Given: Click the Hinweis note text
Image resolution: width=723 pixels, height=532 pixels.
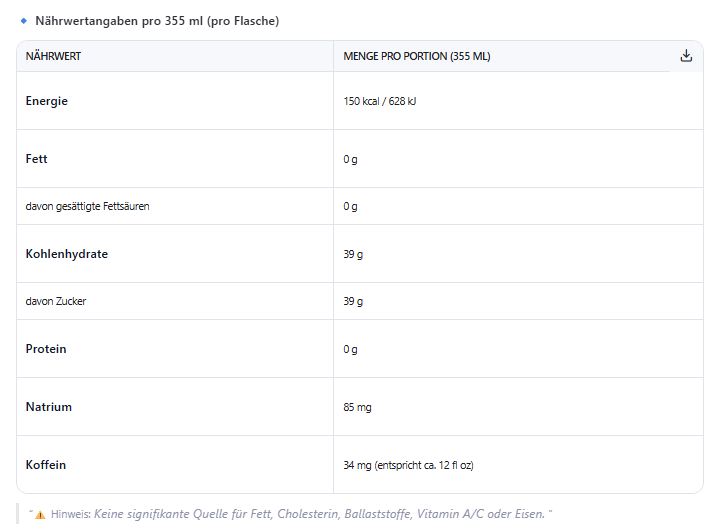Looking at the screenshot, I should click(x=320, y=514).
